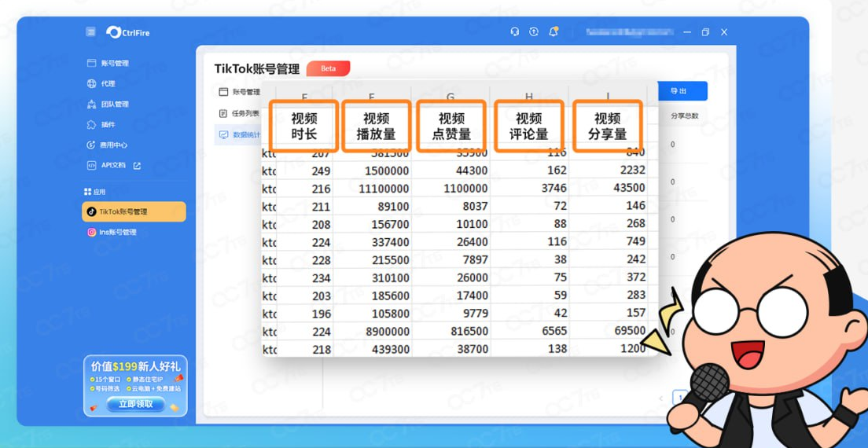Image resolution: width=868 pixels, height=448 pixels.
Task: Select cell with value 9779
Action: (x=451, y=314)
